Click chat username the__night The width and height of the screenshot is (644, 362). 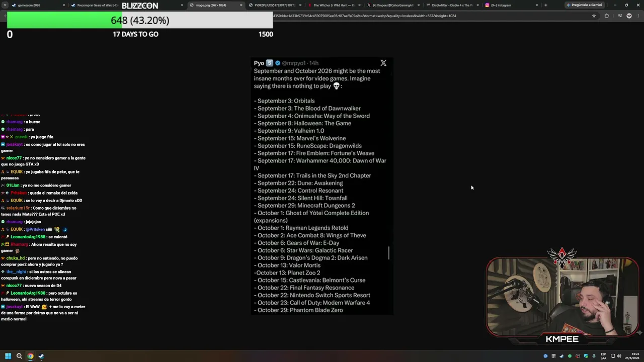point(16,272)
